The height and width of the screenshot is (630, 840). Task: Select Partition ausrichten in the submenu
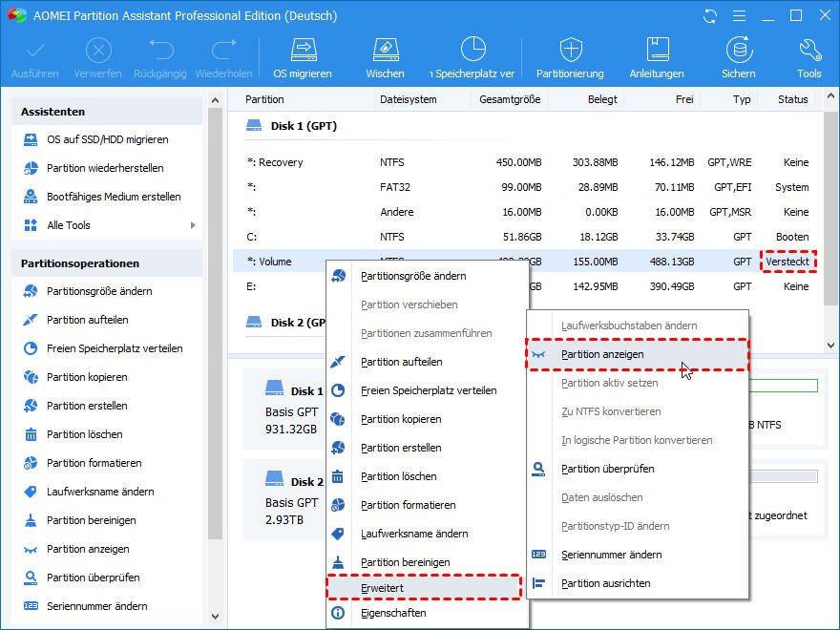coord(638,583)
